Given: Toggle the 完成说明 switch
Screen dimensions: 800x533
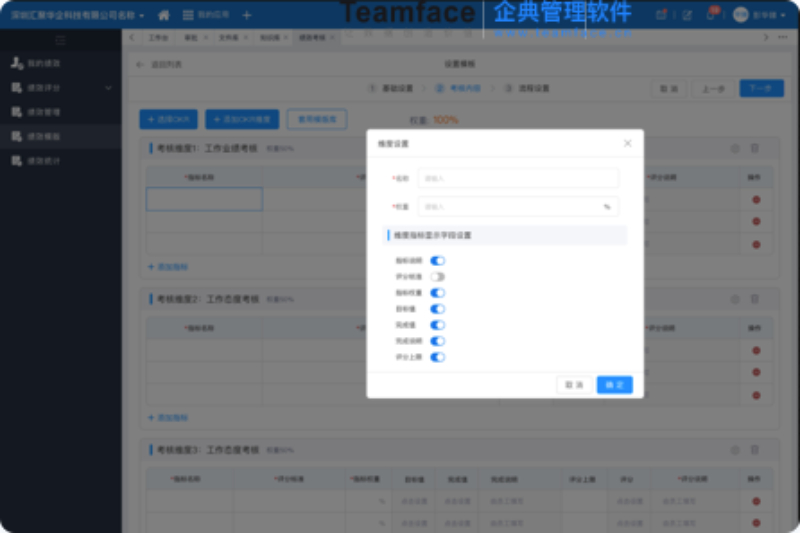Looking at the screenshot, I should [x=437, y=341].
